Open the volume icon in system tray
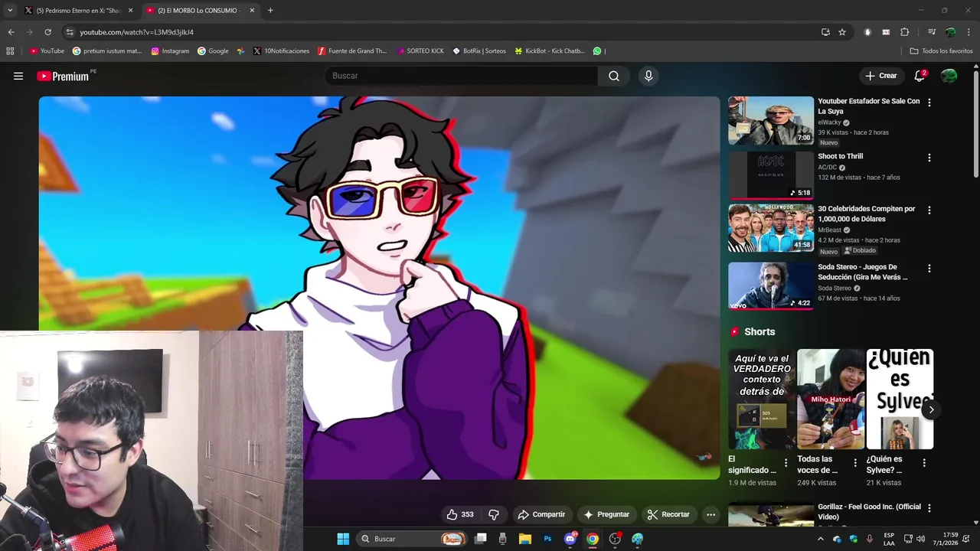Image resolution: width=980 pixels, height=551 pixels. point(920,539)
